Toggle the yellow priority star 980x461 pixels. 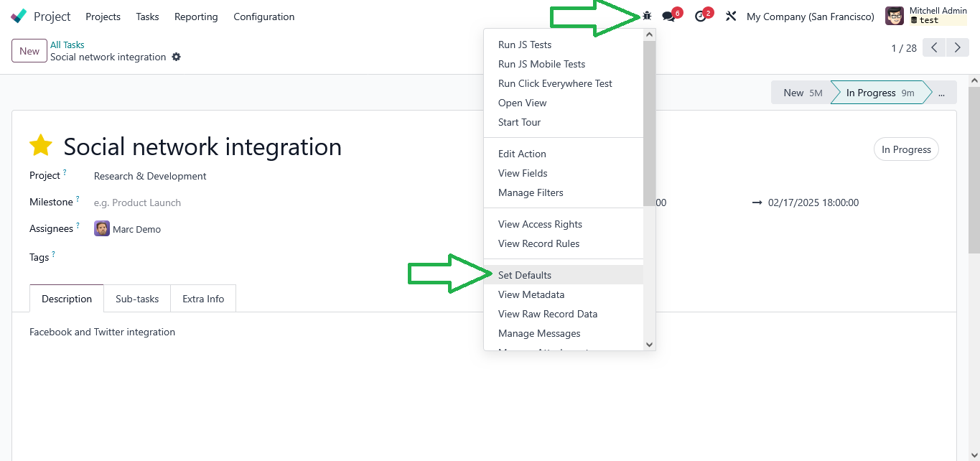pos(41,146)
